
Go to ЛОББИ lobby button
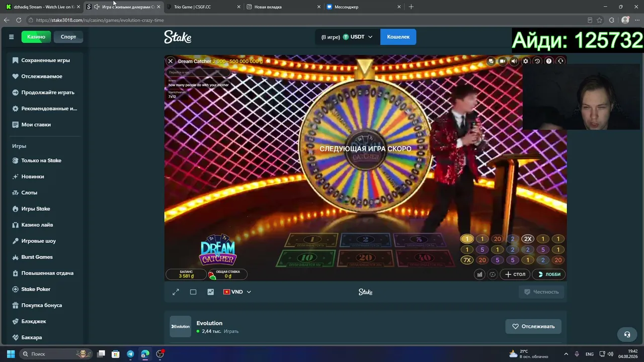point(549,274)
